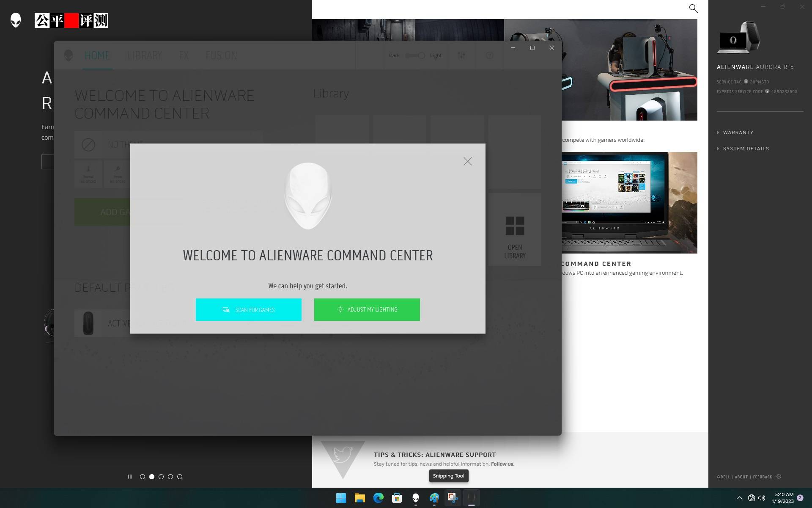The image size is (812, 508).
Task: Click the SCAN FOR GAMES button
Action: pos(249,309)
